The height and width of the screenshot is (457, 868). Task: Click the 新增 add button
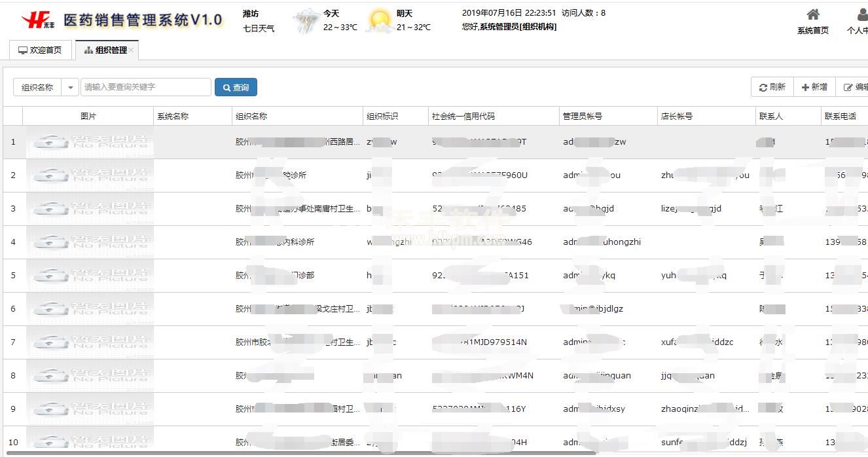814,87
